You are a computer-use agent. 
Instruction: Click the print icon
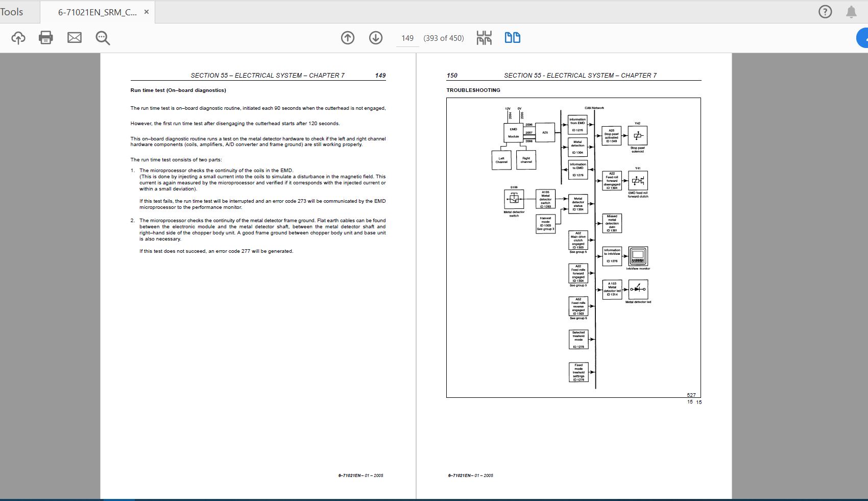point(46,38)
